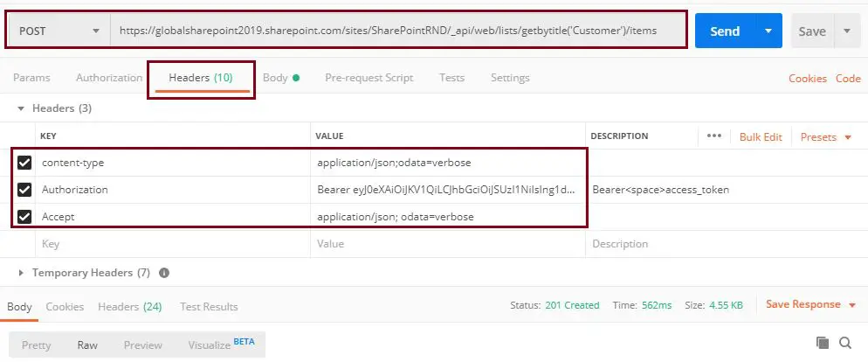Image resolution: width=868 pixels, height=362 pixels.
Task: Open the request Body tab
Action: point(281,78)
